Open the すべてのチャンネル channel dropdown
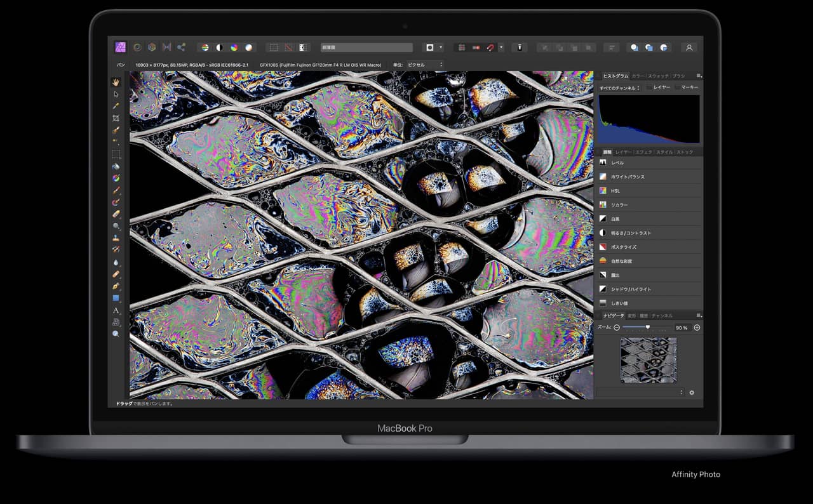Screen dimensions: 813x504 tap(619, 88)
